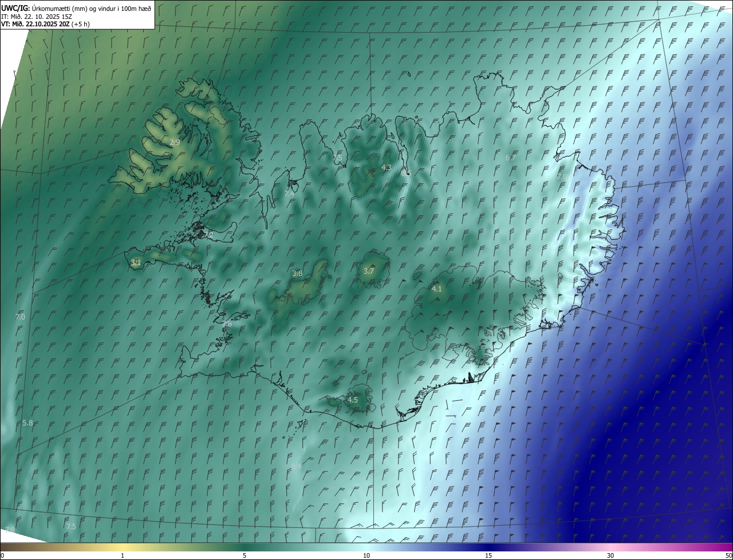Viewport: 733px width, 560px height.
Task: Click the 3.8 value label on the map
Action: pyautogui.click(x=297, y=274)
